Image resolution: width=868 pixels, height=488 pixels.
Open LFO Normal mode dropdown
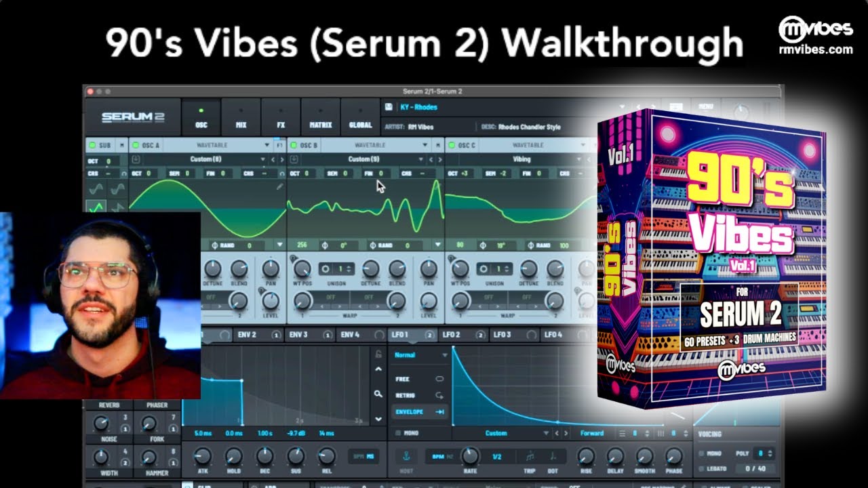[420, 354]
